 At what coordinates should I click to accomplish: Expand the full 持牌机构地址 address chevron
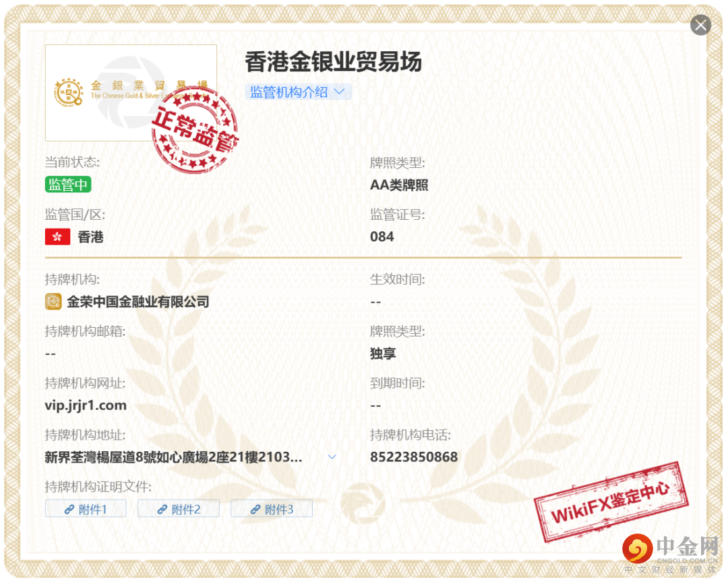pos(332,457)
